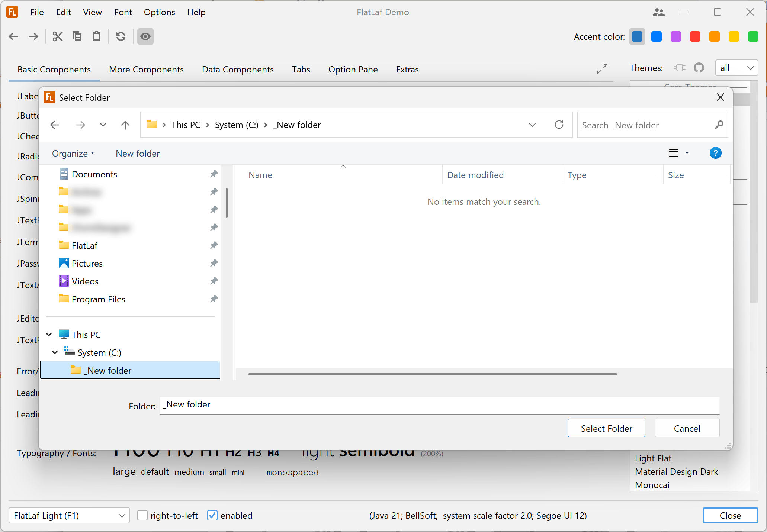The width and height of the screenshot is (767, 532).
Task: Open the FlatLaf Light (F1) combo box
Action: 69,515
